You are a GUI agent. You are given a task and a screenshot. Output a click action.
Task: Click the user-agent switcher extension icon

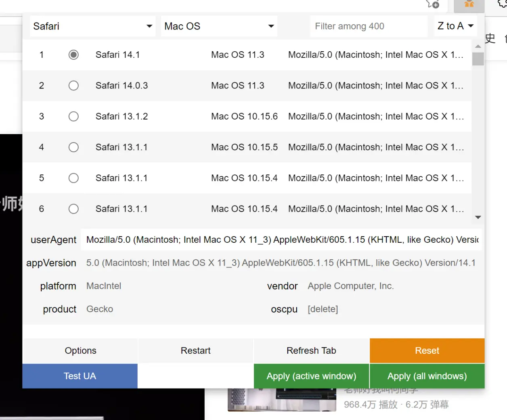(469, 5)
